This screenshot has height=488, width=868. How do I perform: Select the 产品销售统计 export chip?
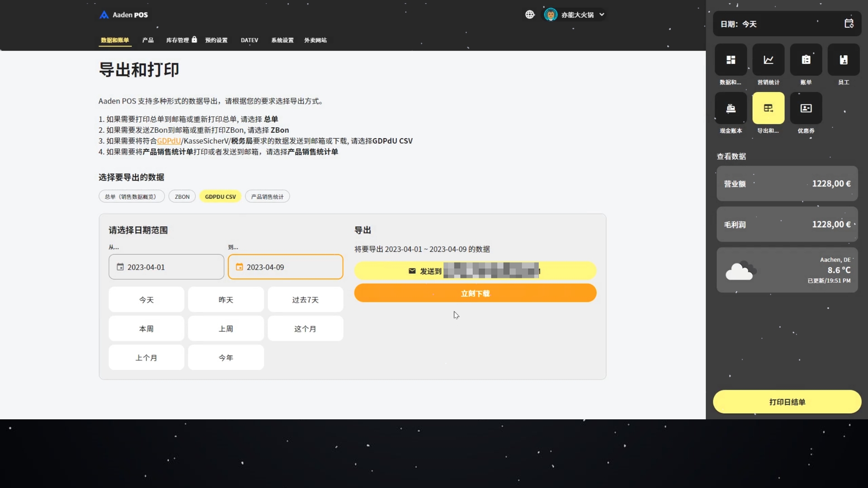pos(267,197)
